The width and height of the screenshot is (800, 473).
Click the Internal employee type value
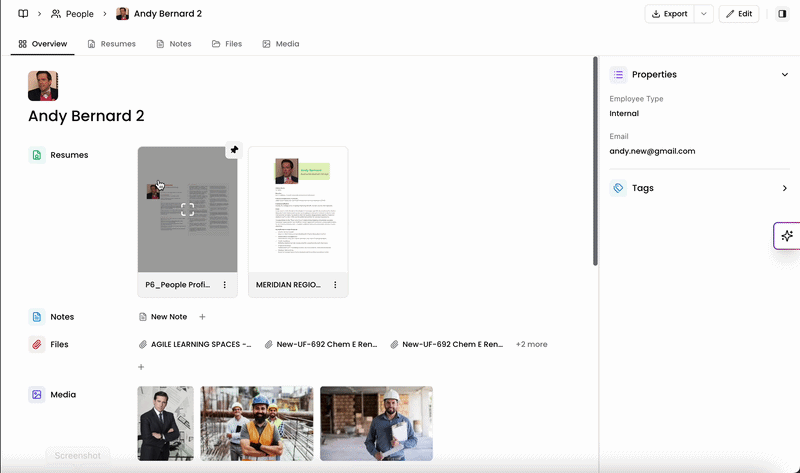[x=624, y=113]
